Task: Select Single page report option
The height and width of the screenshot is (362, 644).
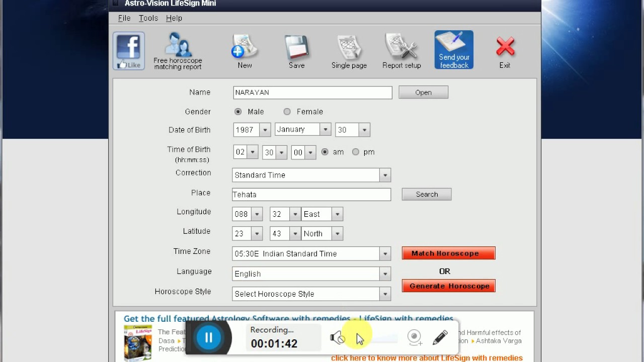Action: (349, 51)
